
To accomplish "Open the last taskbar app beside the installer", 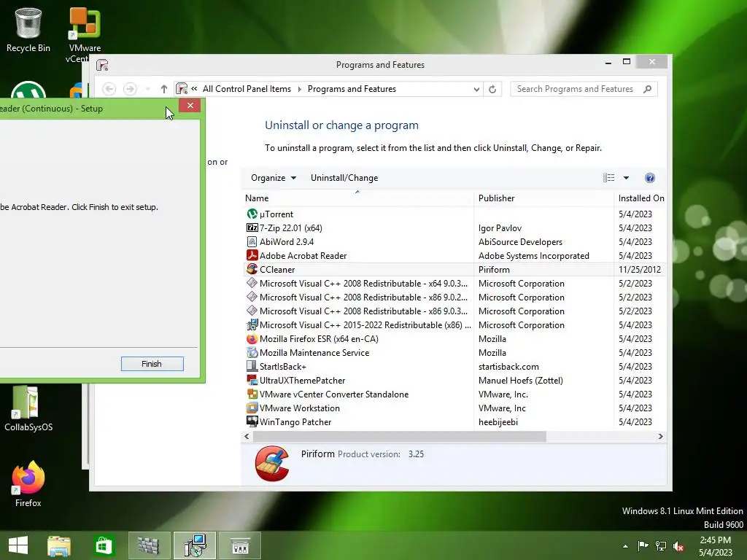I will pos(240,545).
